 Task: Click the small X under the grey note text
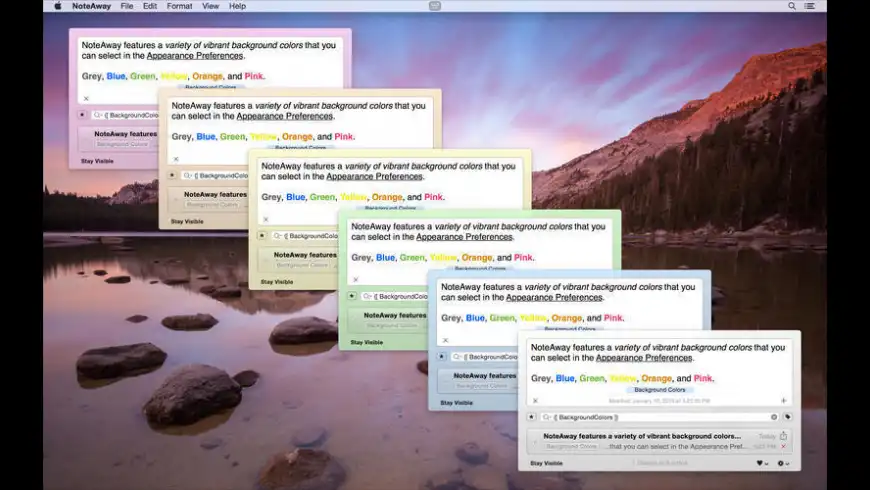click(535, 400)
